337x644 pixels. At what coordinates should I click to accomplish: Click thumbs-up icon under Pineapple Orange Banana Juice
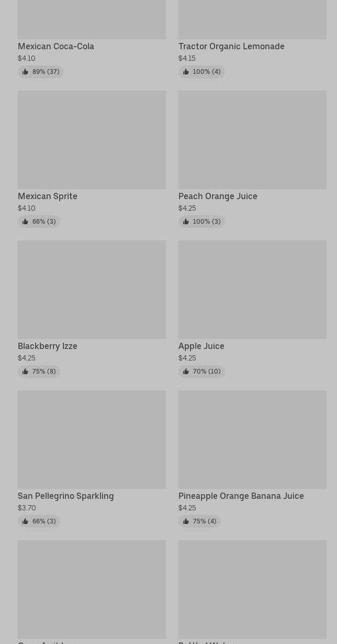(186, 521)
